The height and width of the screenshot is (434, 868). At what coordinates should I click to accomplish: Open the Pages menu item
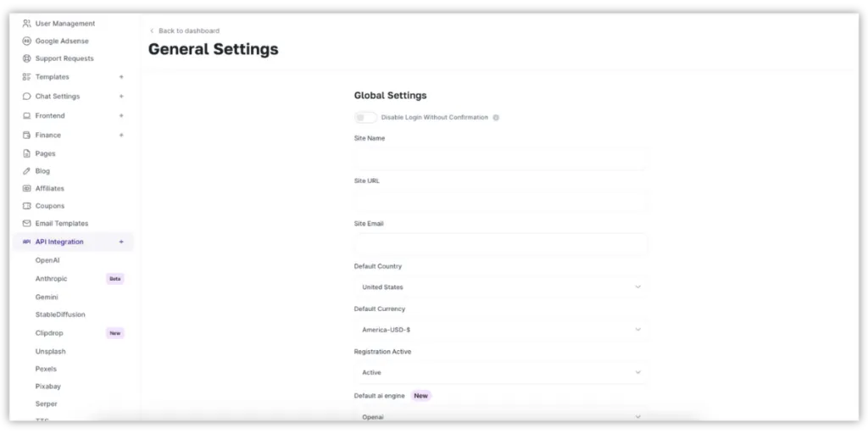pyautogui.click(x=46, y=153)
